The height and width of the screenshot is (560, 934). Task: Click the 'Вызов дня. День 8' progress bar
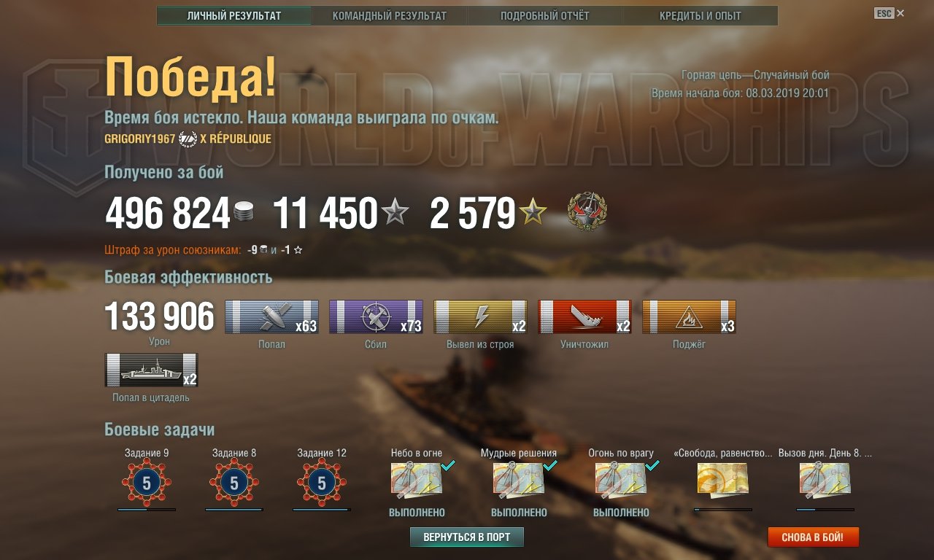click(825, 510)
